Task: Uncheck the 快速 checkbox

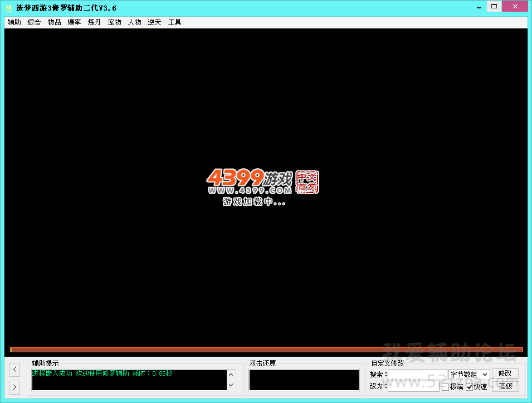Action: [469, 387]
